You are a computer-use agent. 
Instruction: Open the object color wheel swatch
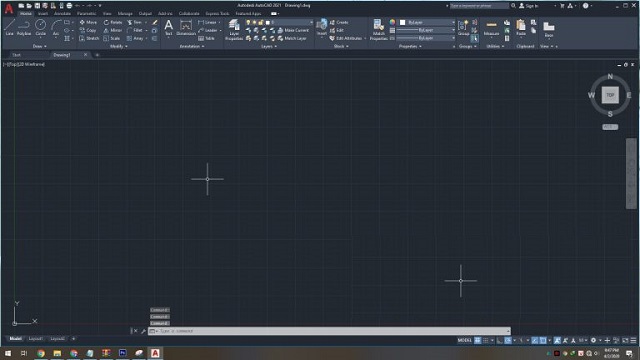point(392,22)
